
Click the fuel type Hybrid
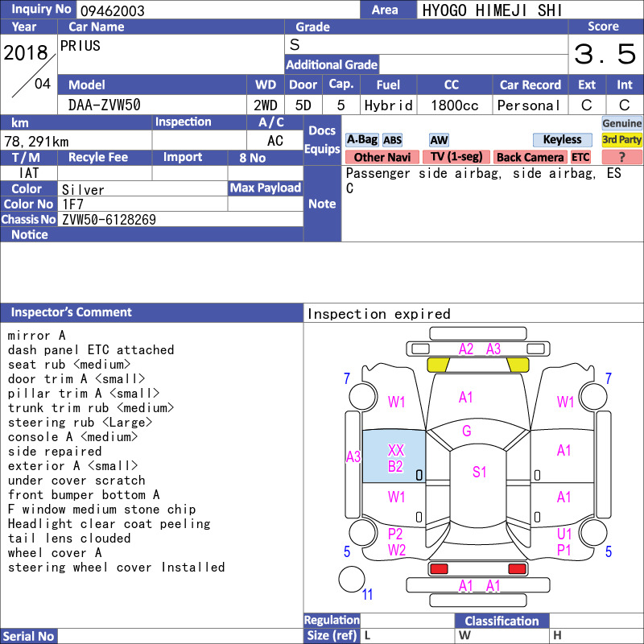(388, 105)
